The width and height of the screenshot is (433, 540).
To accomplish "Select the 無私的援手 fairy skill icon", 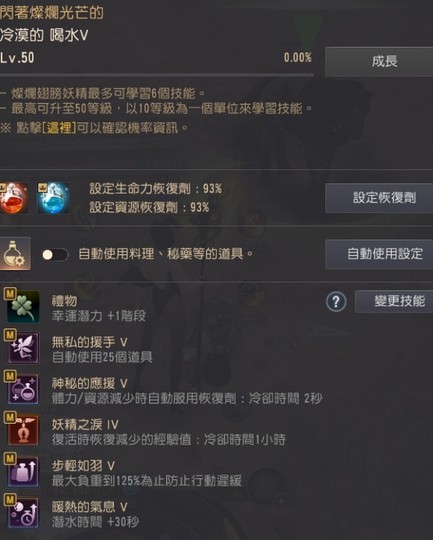I will click(23, 348).
